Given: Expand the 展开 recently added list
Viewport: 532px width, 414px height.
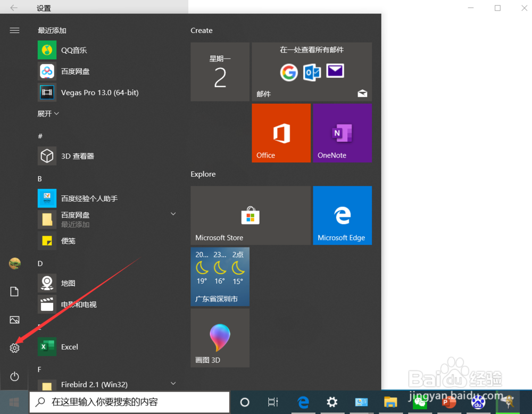Looking at the screenshot, I should 48,114.
